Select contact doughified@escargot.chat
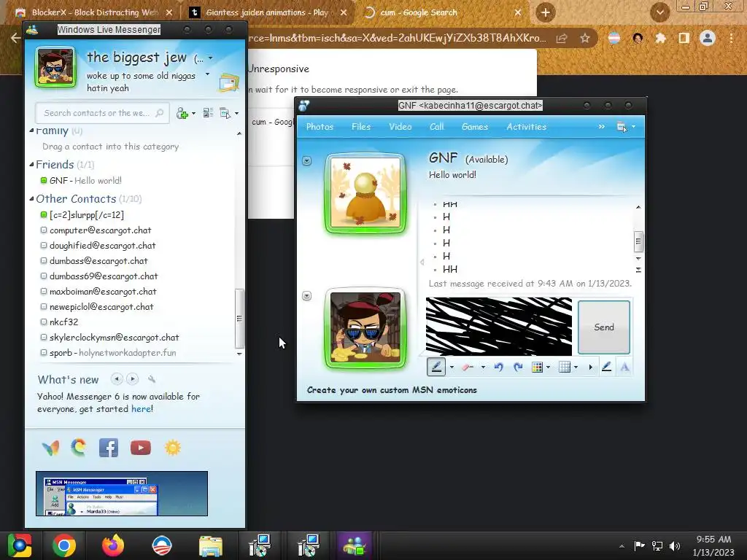Screen dimensions: 747x560 click(x=102, y=246)
